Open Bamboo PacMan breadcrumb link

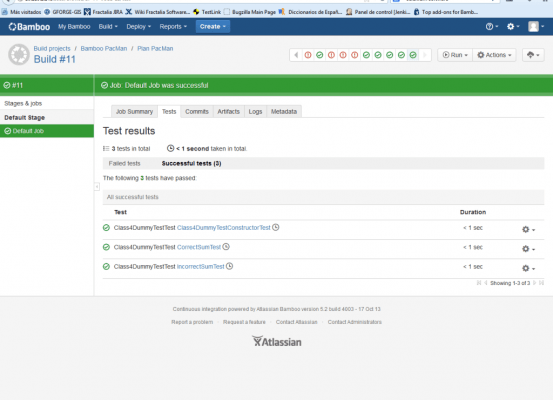pos(104,48)
